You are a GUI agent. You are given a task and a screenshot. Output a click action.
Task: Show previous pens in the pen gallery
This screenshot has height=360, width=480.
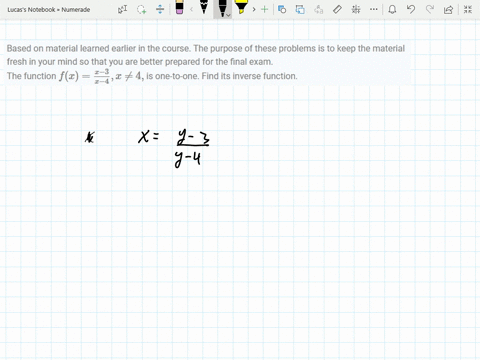point(191,9)
